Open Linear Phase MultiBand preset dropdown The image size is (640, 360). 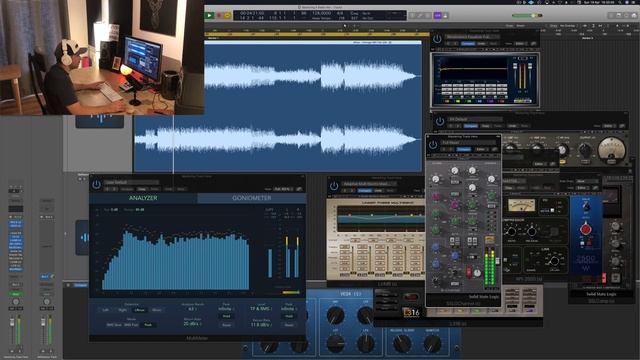[x=369, y=184]
